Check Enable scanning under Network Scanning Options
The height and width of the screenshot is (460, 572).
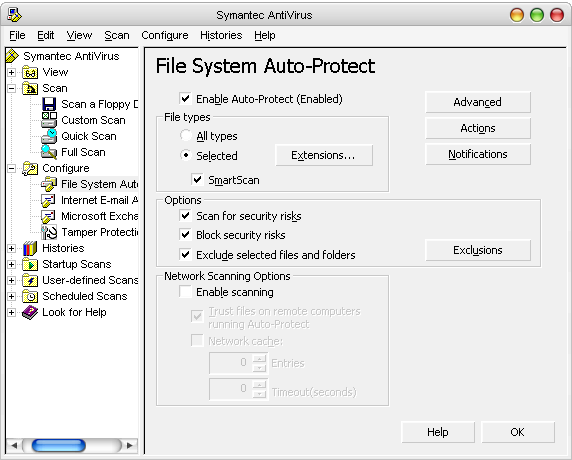[x=185, y=292]
